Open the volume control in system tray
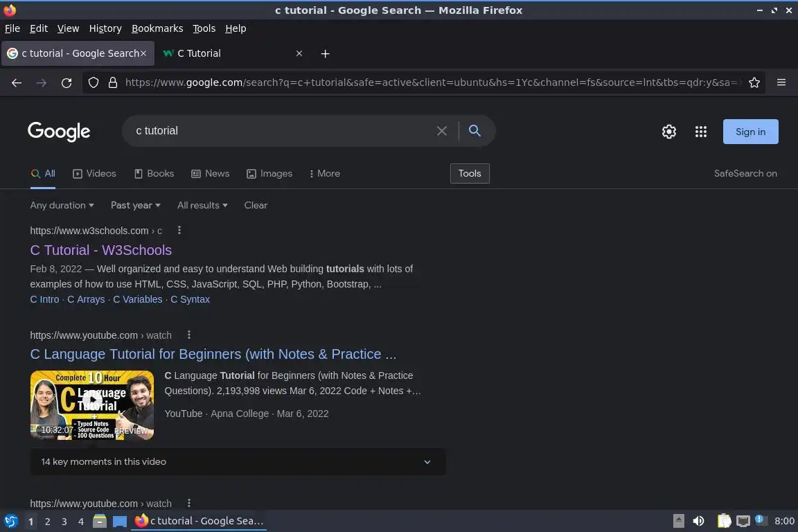The width and height of the screenshot is (798, 532). [699, 521]
